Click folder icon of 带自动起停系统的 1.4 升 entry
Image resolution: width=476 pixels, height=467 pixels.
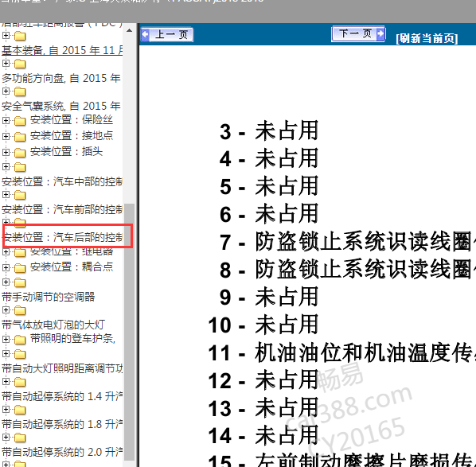coord(20,382)
